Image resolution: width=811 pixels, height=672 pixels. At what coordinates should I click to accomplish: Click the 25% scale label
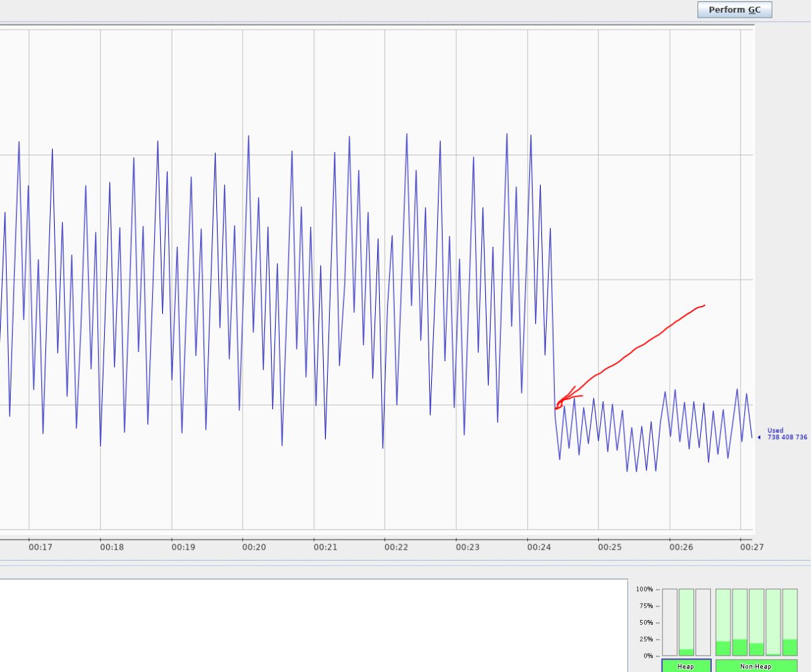647,640
